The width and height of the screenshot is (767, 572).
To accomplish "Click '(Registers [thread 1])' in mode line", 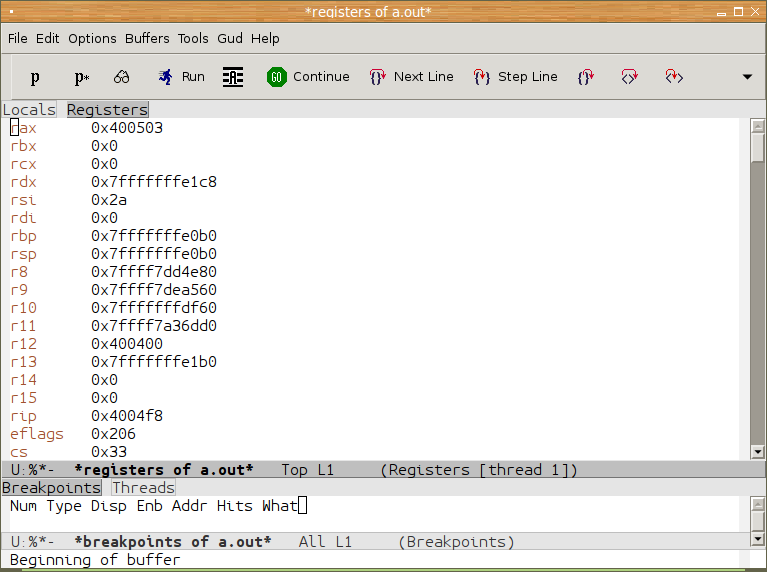I will click(479, 470).
